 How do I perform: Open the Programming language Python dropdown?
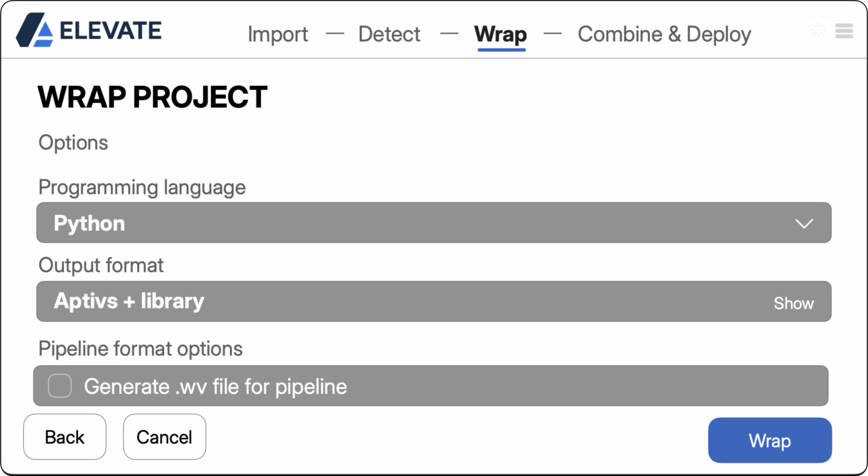(433, 223)
